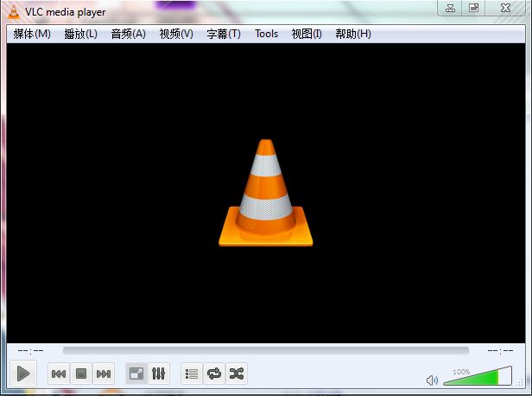
Task: Toggle loop repeat mode
Action: [x=214, y=374]
